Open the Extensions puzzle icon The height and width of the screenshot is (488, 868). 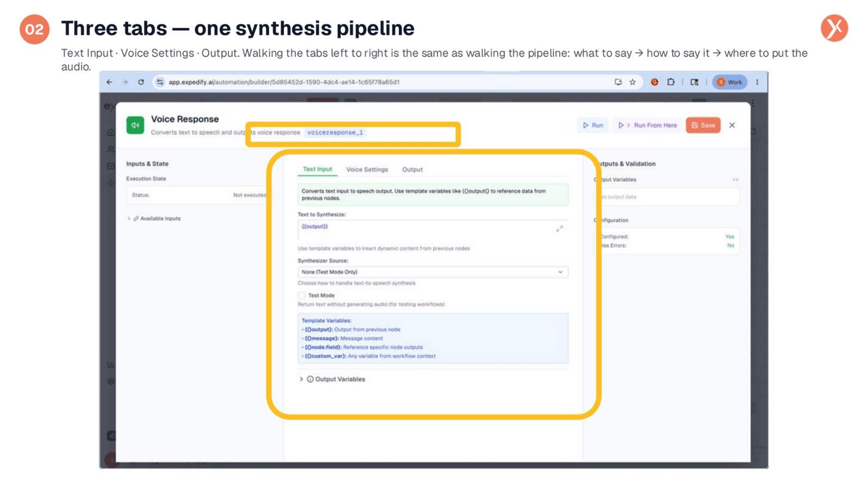click(671, 82)
